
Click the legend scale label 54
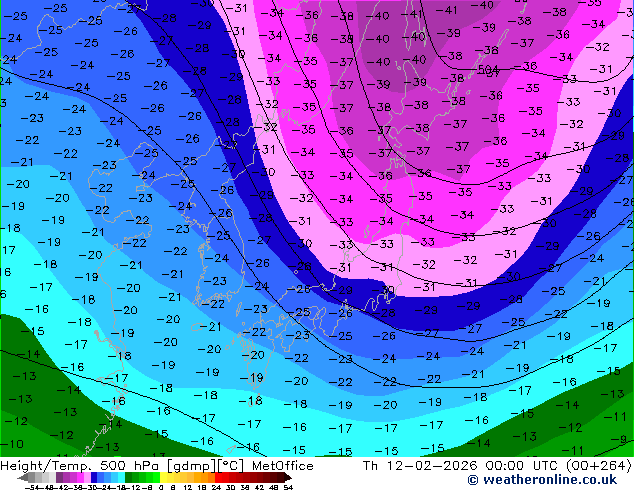coord(287,487)
